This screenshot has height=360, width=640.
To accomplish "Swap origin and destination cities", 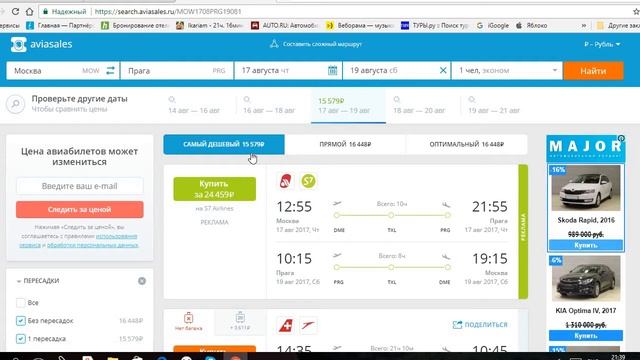I will point(110,71).
